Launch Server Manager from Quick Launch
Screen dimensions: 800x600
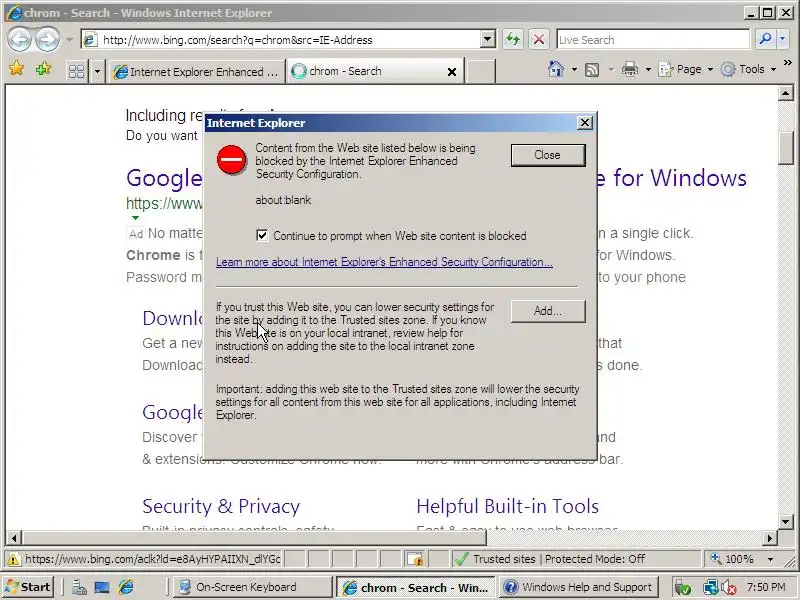79,587
